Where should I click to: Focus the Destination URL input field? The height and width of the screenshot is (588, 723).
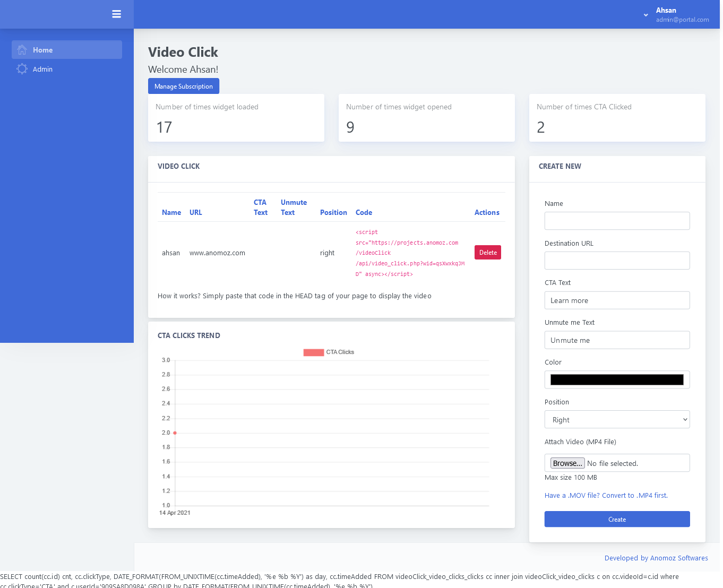click(617, 261)
